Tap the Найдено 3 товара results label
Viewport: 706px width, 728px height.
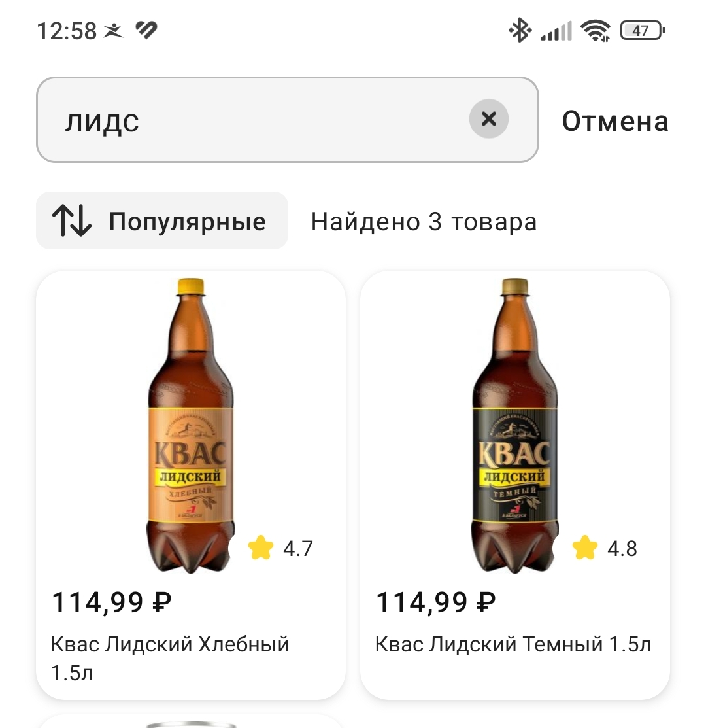point(424,222)
